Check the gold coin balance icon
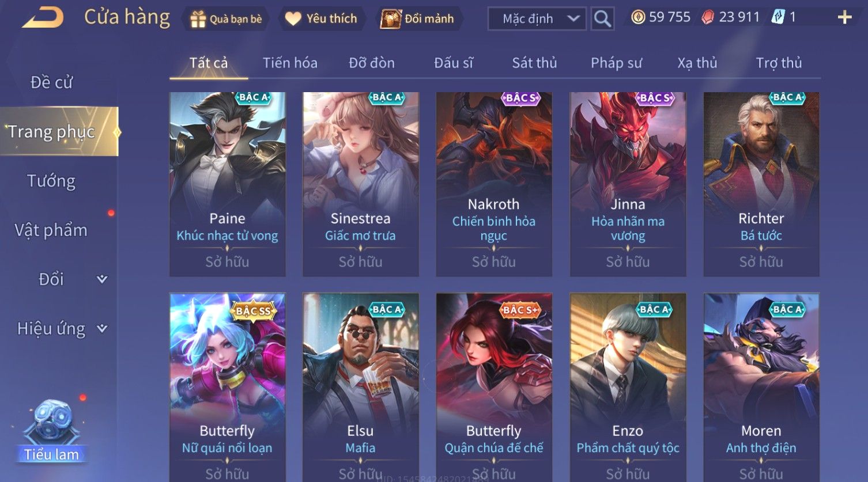The width and height of the screenshot is (868, 482). coord(637,17)
